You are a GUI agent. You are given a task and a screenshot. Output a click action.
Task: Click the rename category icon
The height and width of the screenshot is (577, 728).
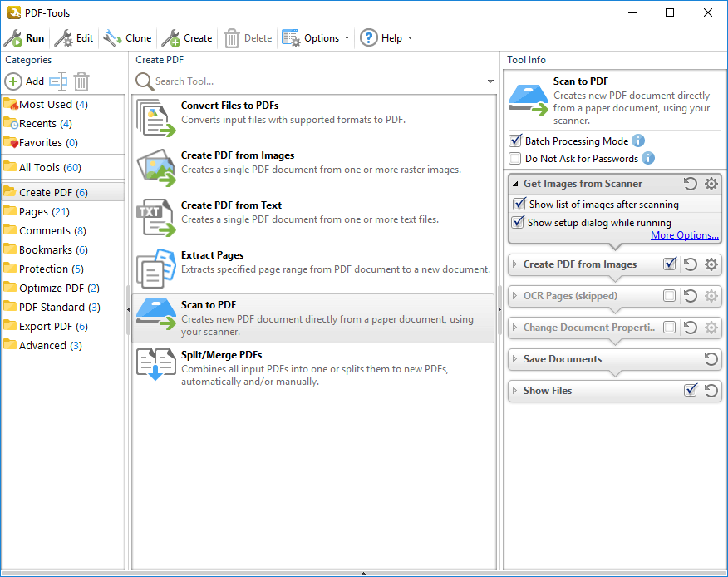pos(57,81)
